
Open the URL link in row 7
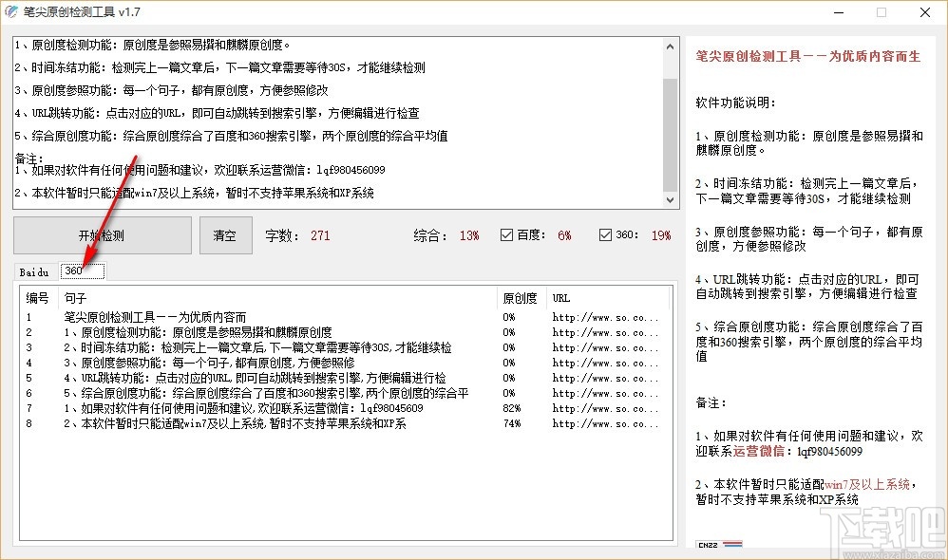pos(605,408)
